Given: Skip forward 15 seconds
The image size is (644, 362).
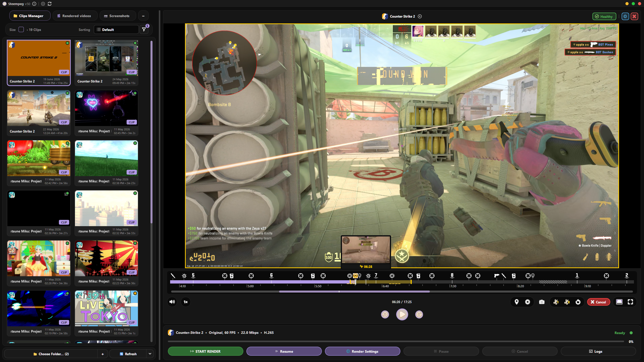Looking at the screenshot, I should pyautogui.click(x=419, y=314).
